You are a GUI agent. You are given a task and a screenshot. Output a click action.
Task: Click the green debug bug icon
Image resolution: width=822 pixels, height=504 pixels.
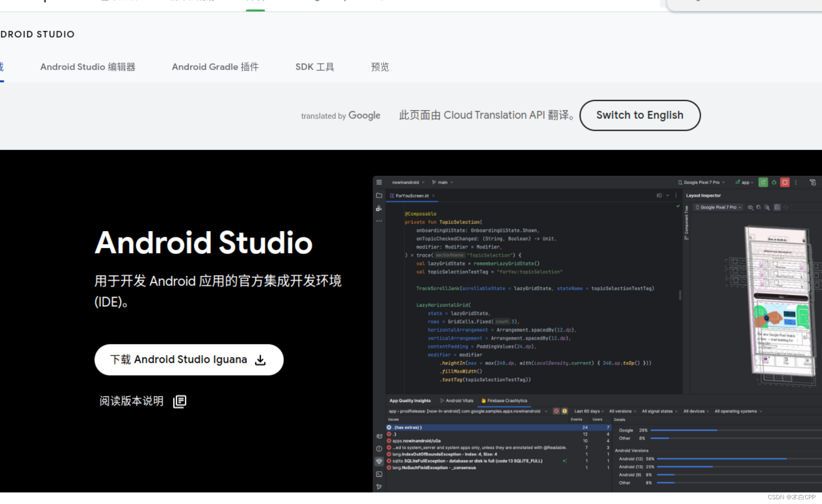tap(774, 182)
